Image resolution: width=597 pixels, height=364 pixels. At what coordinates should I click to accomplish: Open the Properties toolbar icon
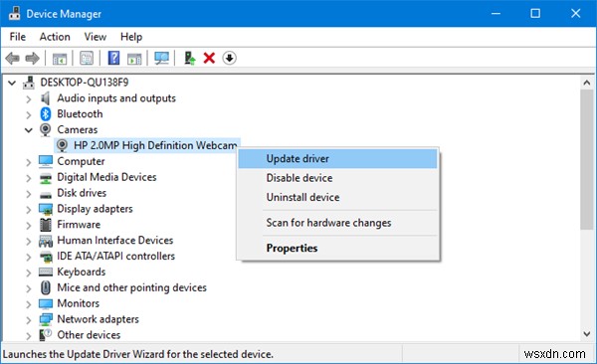(x=87, y=59)
